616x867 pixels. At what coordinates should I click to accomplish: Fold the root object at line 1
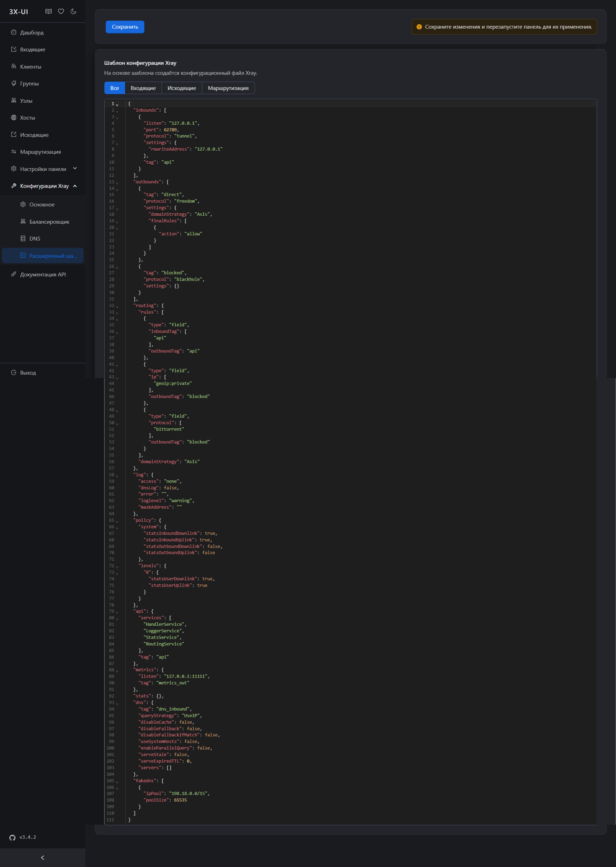pyautogui.click(x=117, y=104)
